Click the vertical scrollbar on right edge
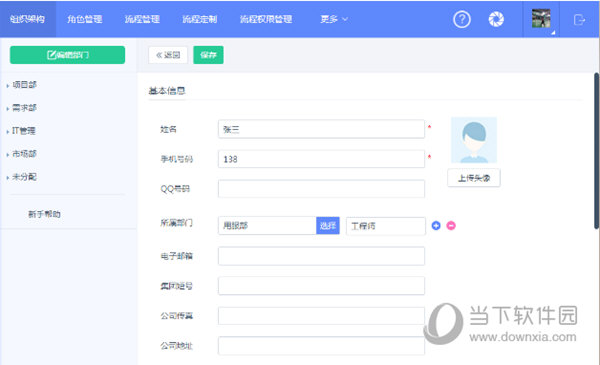The width and height of the screenshot is (600, 365). tap(597, 151)
